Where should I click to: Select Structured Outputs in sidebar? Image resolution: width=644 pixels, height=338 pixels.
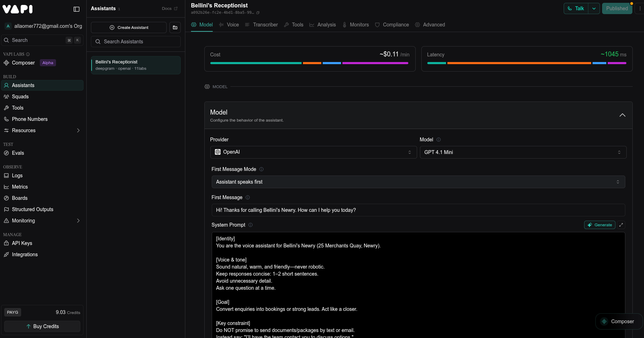point(32,209)
